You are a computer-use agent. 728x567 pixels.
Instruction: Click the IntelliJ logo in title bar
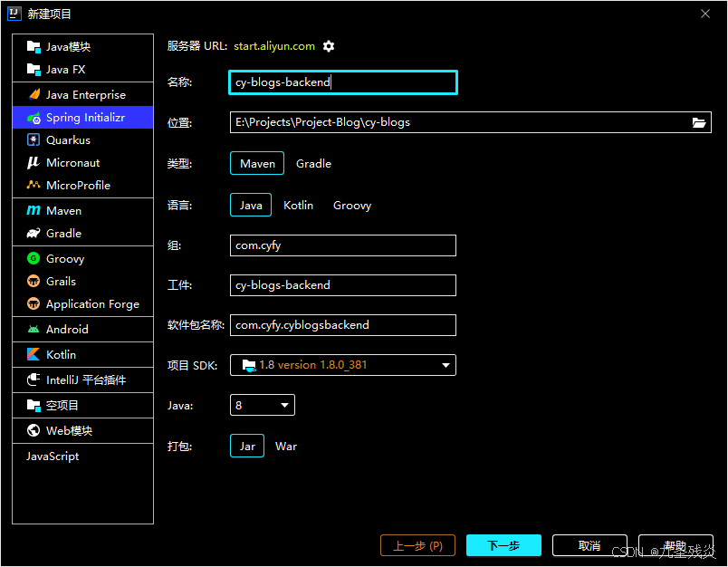pyautogui.click(x=14, y=14)
